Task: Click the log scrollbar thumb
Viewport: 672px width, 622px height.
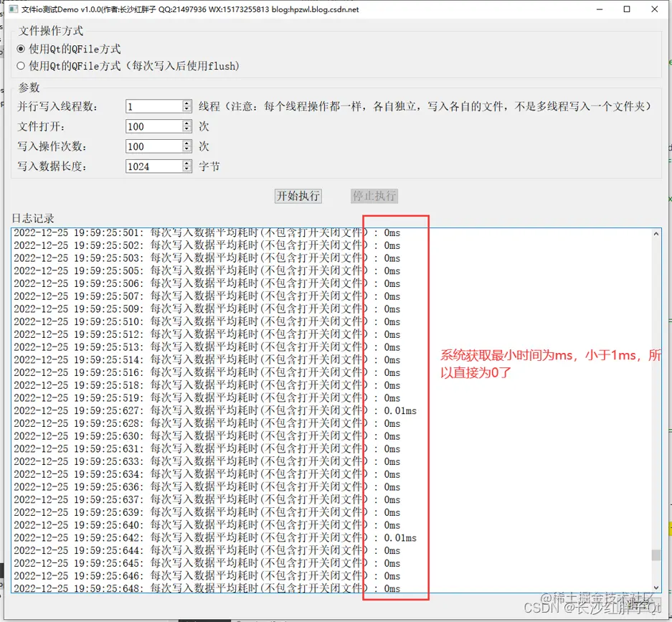Action: pos(656,555)
